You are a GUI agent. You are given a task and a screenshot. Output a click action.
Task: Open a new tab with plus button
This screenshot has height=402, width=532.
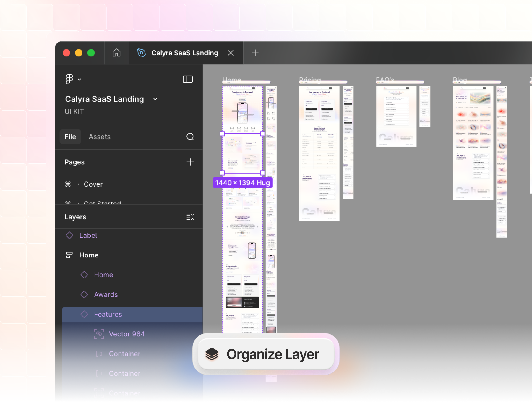pyautogui.click(x=255, y=53)
